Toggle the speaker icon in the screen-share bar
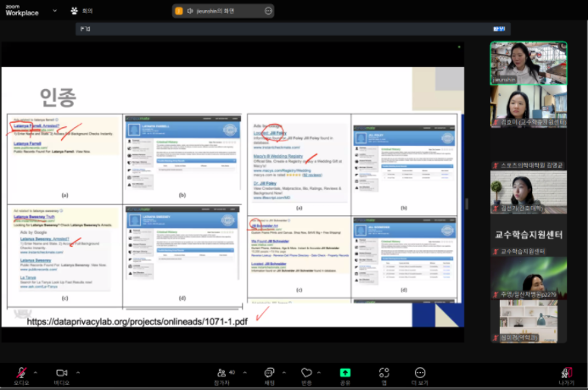The width and height of the screenshot is (588, 390). click(192, 11)
